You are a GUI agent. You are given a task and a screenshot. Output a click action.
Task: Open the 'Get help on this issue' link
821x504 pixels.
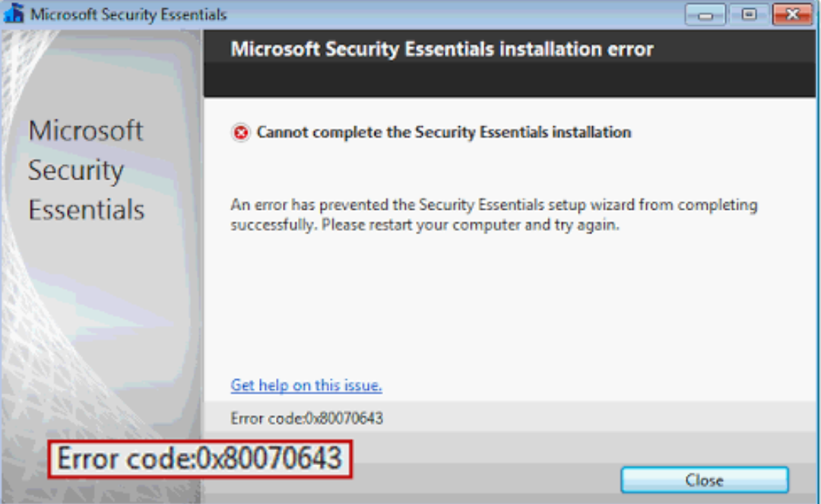coord(306,385)
